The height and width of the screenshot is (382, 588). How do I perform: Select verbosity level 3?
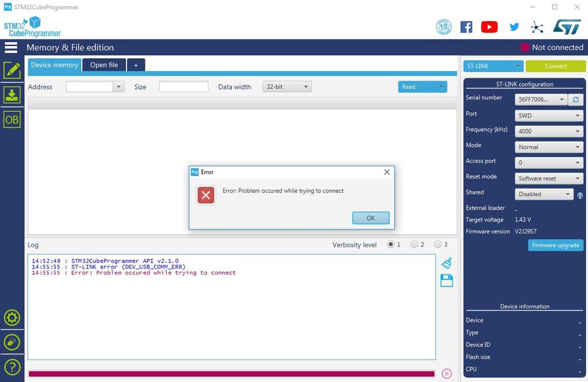(438, 244)
